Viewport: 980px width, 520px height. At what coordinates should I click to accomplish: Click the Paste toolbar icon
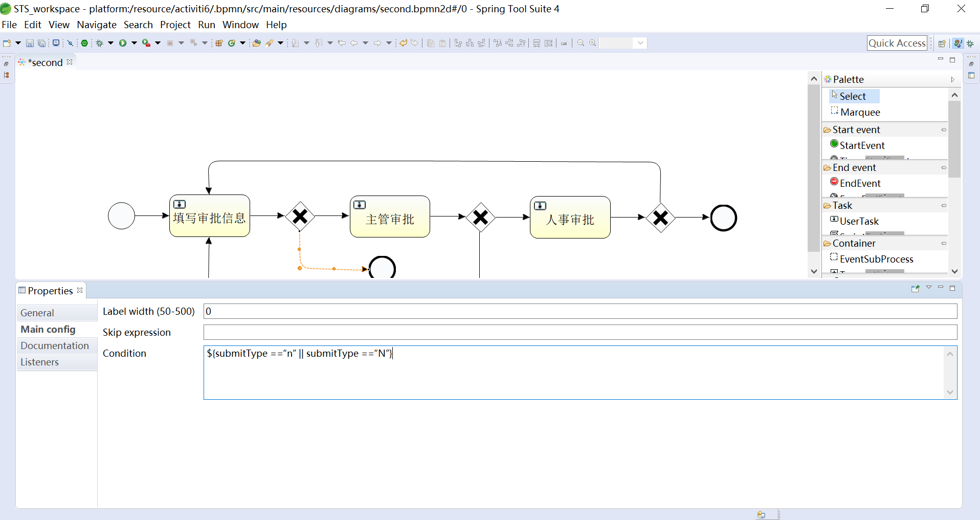443,43
